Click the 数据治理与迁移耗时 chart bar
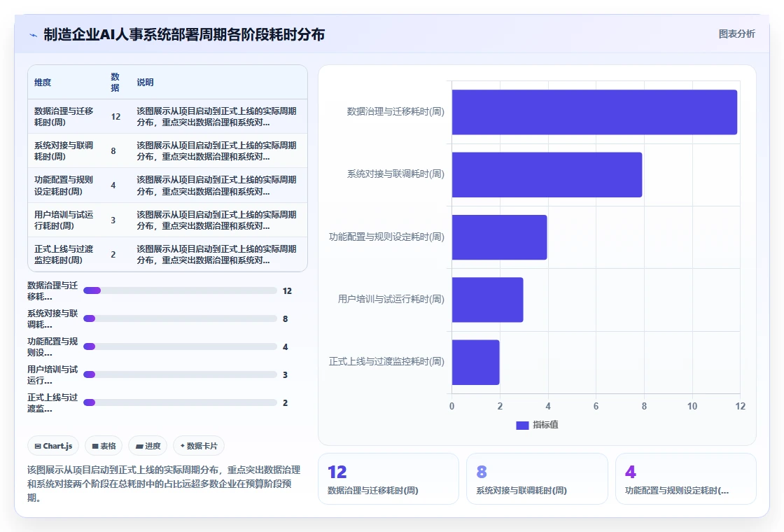The image size is (784, 532). point(594,112)
